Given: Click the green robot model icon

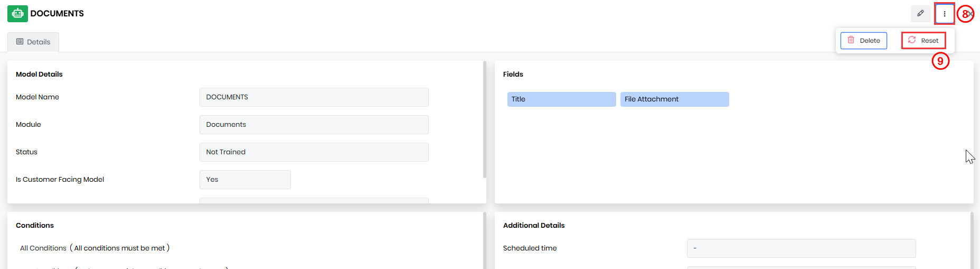Looking at the screenshot, I should [17, 14].
